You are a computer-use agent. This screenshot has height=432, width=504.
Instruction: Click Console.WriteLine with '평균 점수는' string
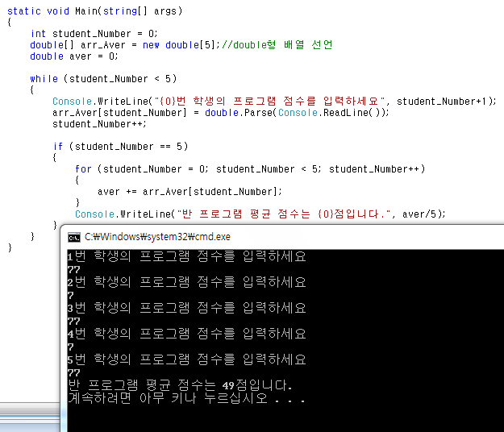pyautogui.click(x=260, y=214)
